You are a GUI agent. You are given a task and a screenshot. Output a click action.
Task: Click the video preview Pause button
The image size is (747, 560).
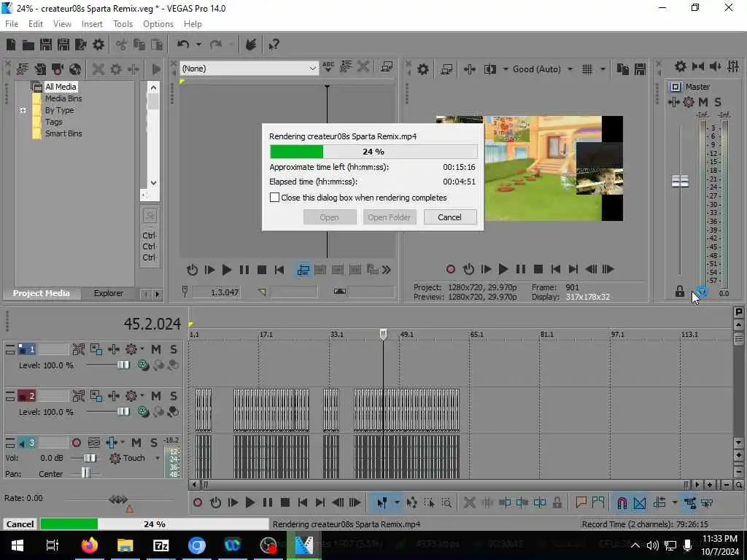521,269
